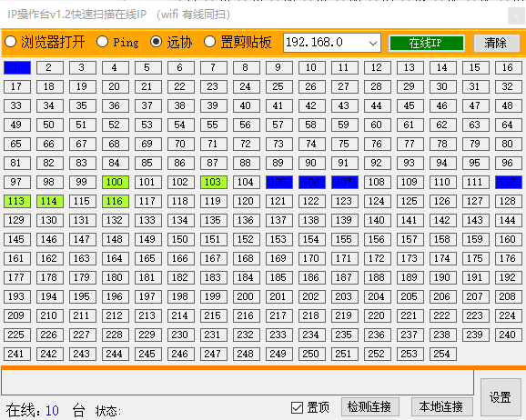Click the online count value 10
The image size is (526, 420).
53,411
